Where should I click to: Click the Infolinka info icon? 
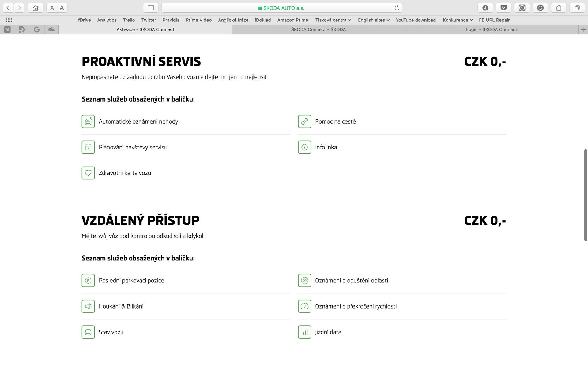point(304,147)
